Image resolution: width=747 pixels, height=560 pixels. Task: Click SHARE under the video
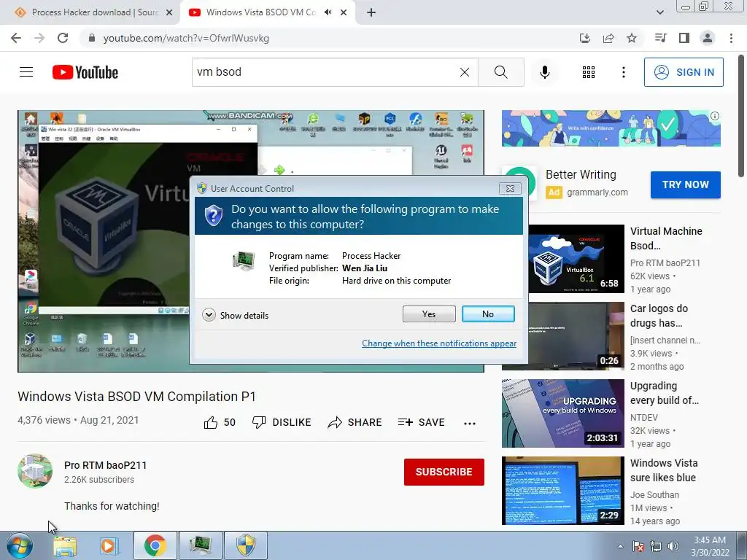(x=355, y=422)
